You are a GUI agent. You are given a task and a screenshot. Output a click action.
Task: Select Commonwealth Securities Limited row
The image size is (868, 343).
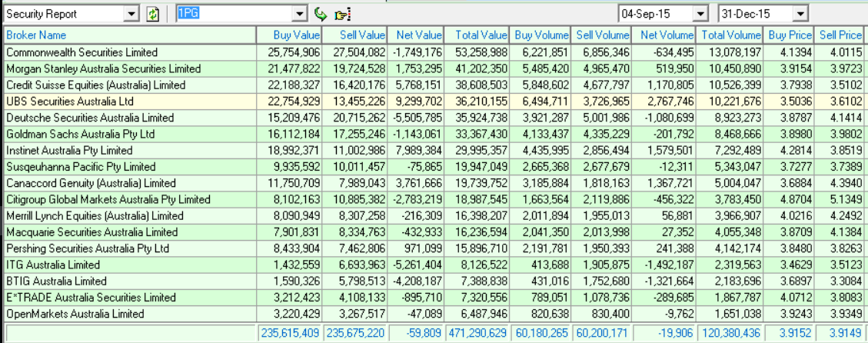pos(434,52)
